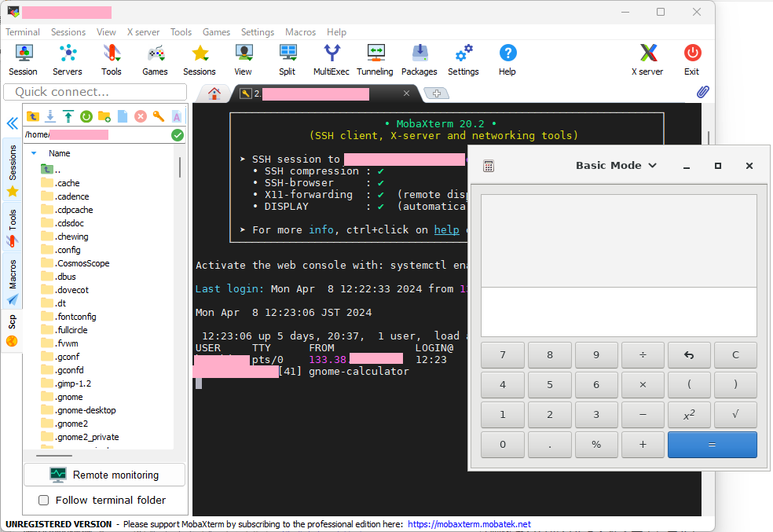The width and height of the screenshot is (773, 532).
Task: Add a new tab with the plus icon
Action: click(x=437, y=94)
